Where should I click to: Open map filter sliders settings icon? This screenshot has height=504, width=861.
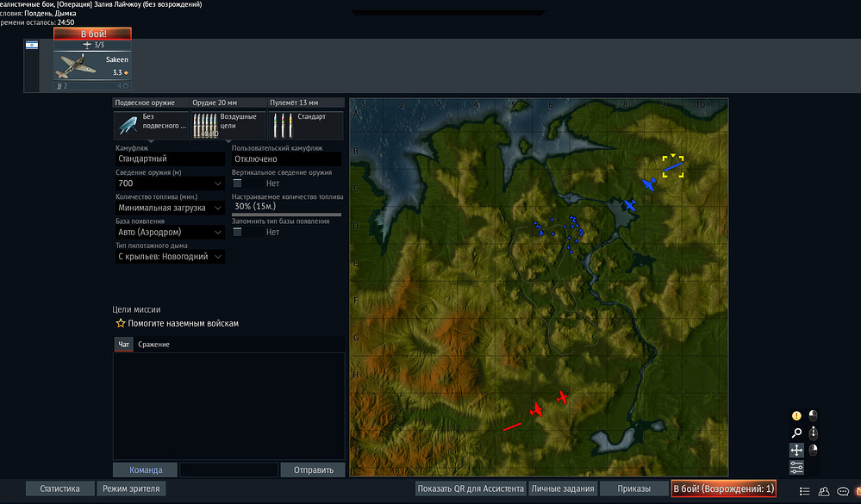tap(796, 467)
